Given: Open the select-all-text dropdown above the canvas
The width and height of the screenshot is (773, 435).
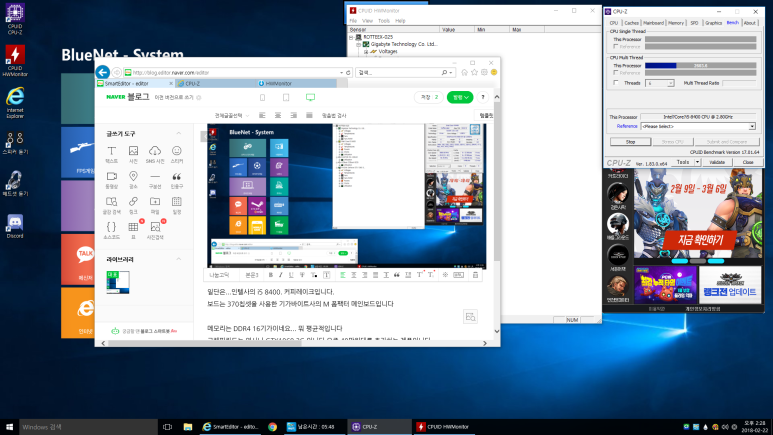Looking at the screenshot, I should pos(232,115).
